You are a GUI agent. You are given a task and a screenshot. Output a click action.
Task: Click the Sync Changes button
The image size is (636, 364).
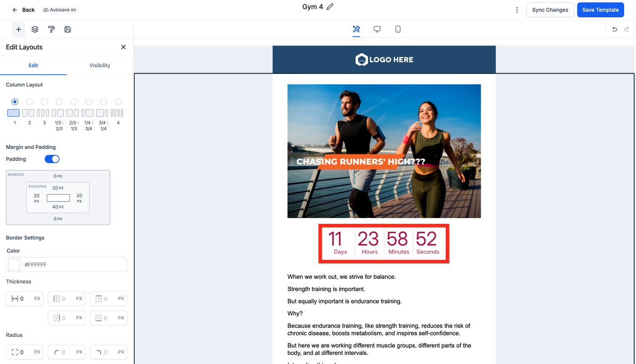tap(550, 10)
